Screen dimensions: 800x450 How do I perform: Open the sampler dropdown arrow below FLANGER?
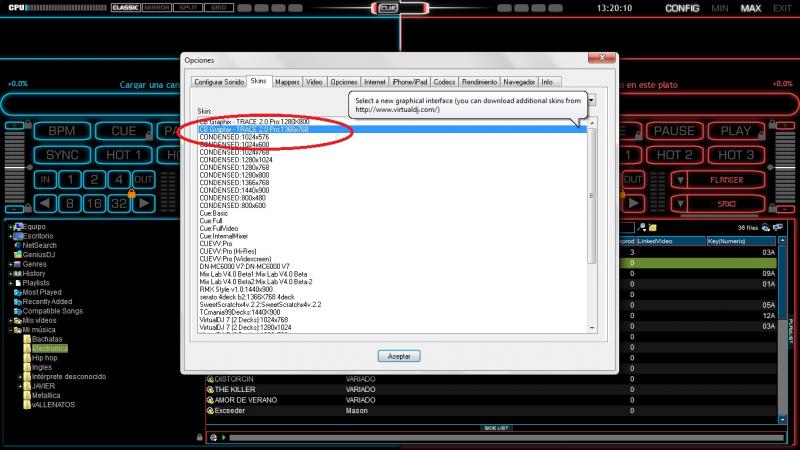[x=680, y=204]
